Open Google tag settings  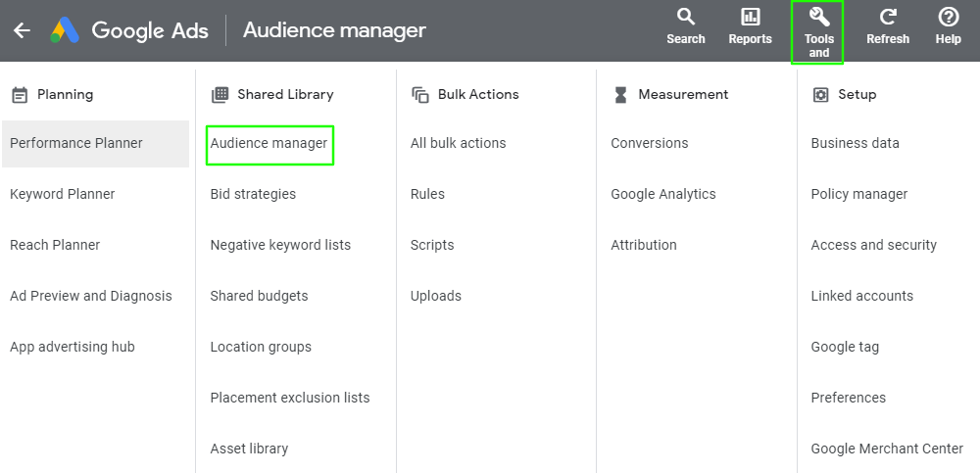click(x=845, y=347)
